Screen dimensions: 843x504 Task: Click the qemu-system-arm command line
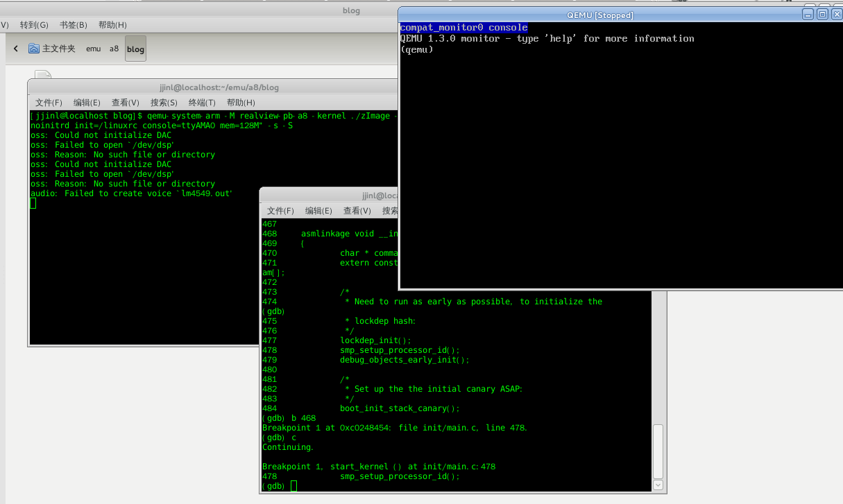[214, 116]
